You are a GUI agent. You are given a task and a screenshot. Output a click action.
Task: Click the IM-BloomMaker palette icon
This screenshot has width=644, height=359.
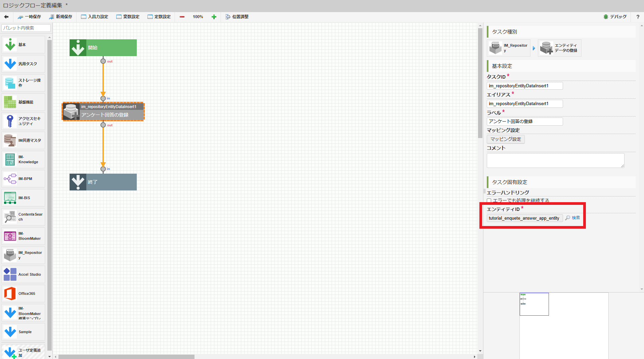point(23,236)
